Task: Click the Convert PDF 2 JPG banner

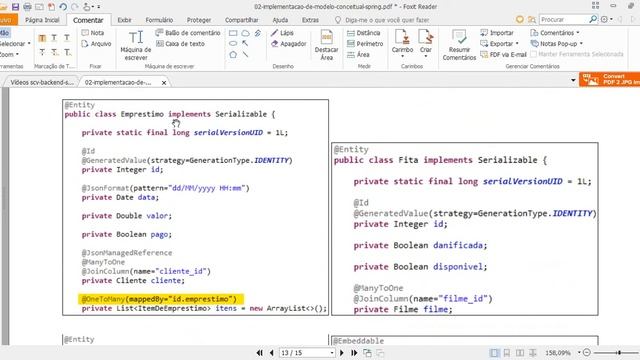Action: [609, 79]
